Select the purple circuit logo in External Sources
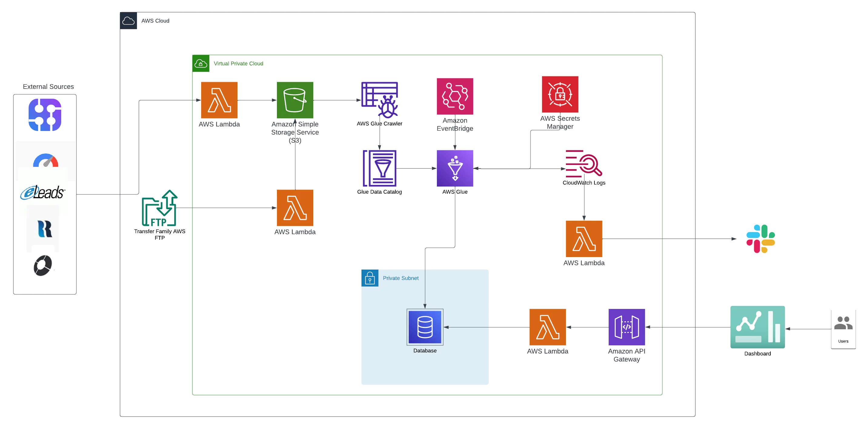Image resolution: width=868 pixels, height=429 pixels. click(45, 115)
